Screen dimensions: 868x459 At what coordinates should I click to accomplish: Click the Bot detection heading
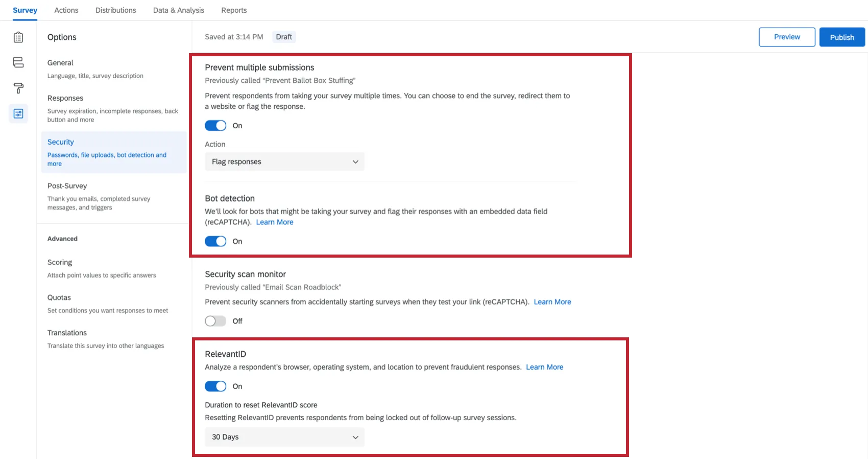(x=230, y=198)
